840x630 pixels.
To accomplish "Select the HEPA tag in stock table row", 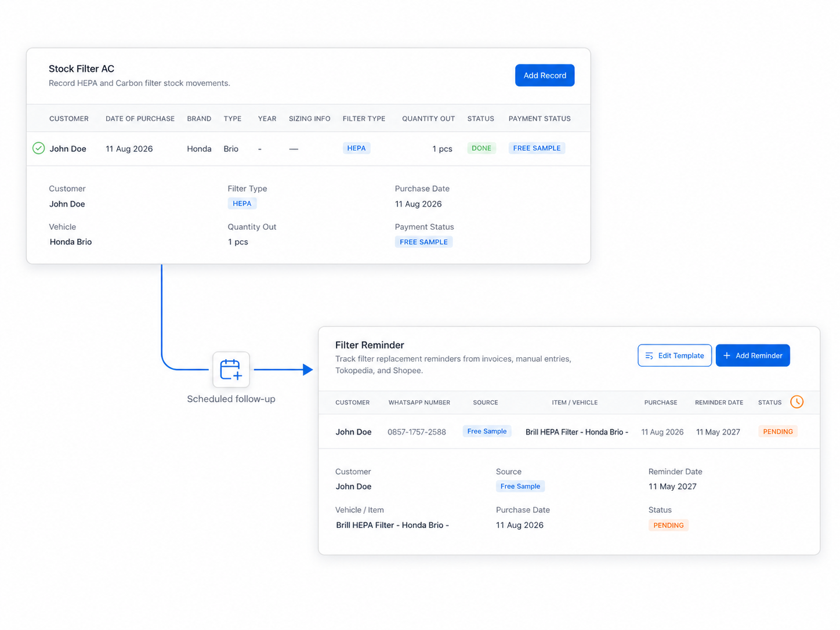I will point(356,149).
